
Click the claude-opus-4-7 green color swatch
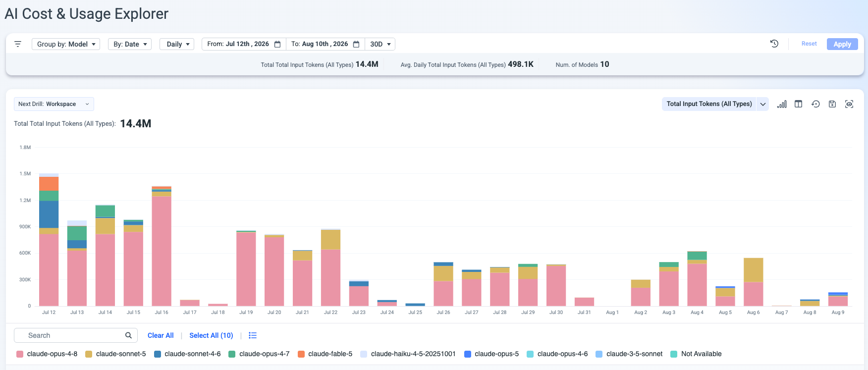pos(232,354)
